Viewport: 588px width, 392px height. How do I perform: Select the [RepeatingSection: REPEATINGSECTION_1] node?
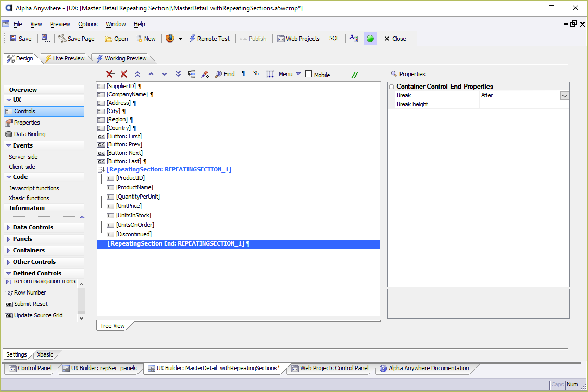click(169, 170)
